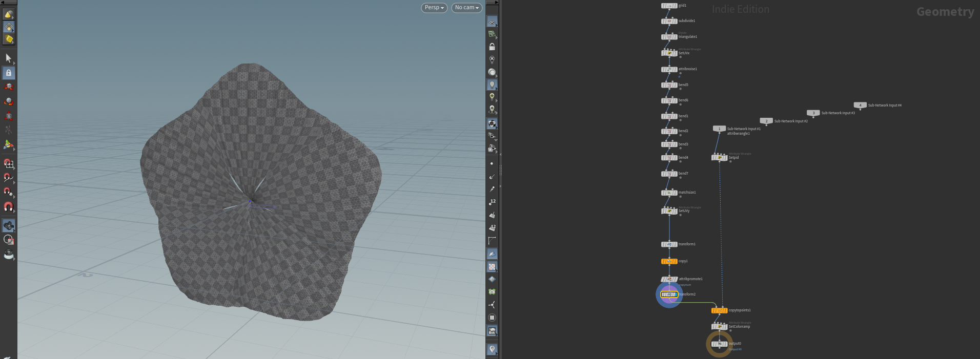Click the red magnet snapping icon

coord(8,207)
